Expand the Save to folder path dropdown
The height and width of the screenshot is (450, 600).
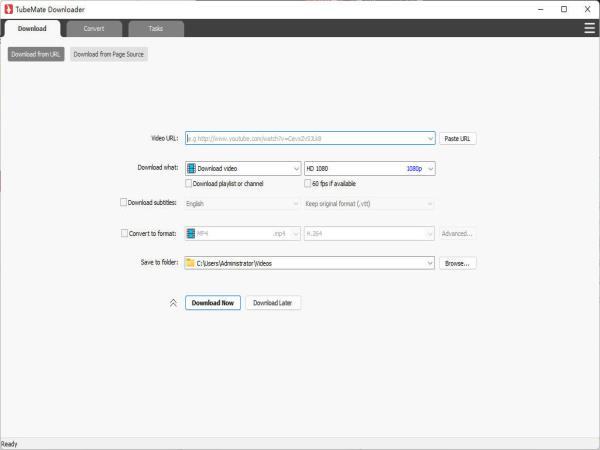pyautogui.click(x=430, y=263)
